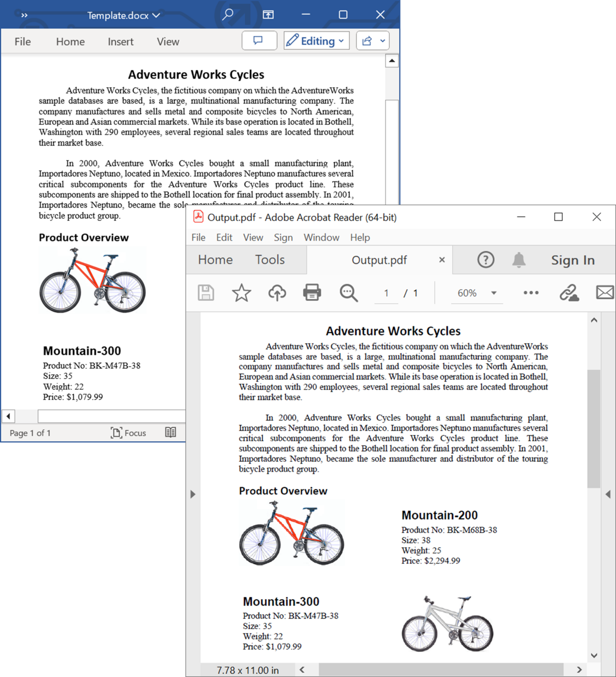Save Output.pdf using the disk icon
616x677 pixels.
pyautogui.click(x=205, y=292)
